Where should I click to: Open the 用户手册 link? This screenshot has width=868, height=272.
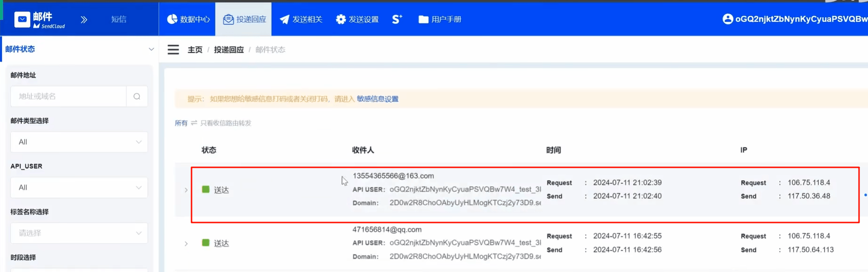pyautogui.click(x=440, y=19)
